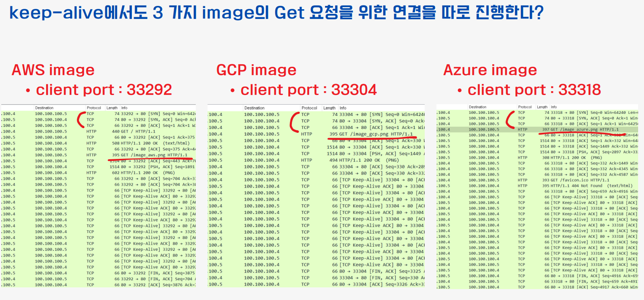Select the 'HTTP/1.1 404 Not Found (text/html)' row

point(537,186)
